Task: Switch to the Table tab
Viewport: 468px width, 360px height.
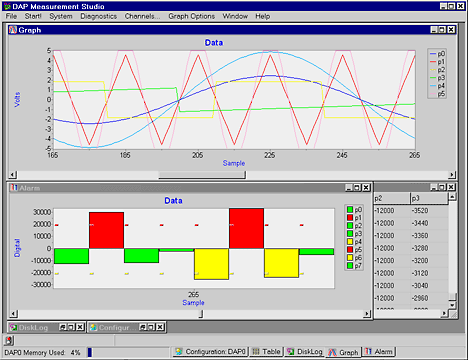Action: pos(267,352)
